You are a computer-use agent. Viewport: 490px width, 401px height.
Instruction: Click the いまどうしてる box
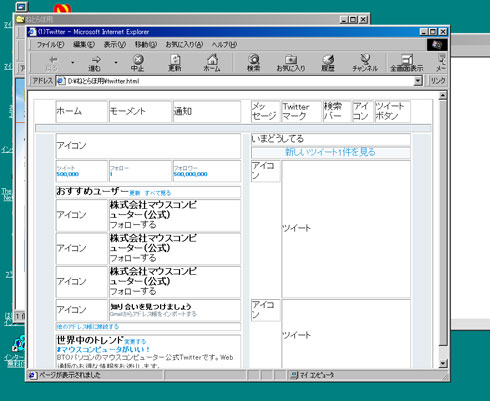[330, 139]
